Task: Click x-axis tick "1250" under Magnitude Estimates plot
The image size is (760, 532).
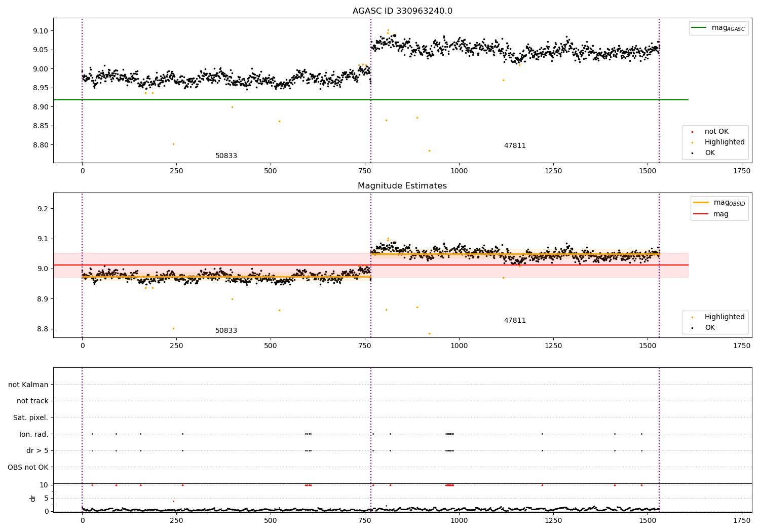Action: (x=553, y=346)
